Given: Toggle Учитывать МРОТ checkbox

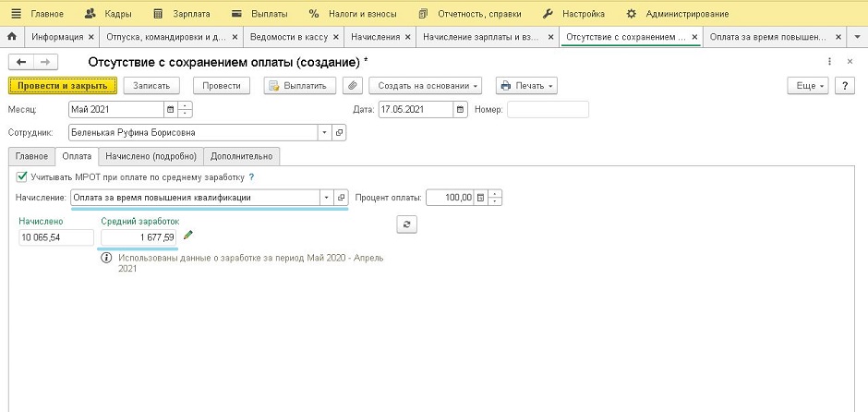Looking at the screenshot, I should (x=21, y=176).
